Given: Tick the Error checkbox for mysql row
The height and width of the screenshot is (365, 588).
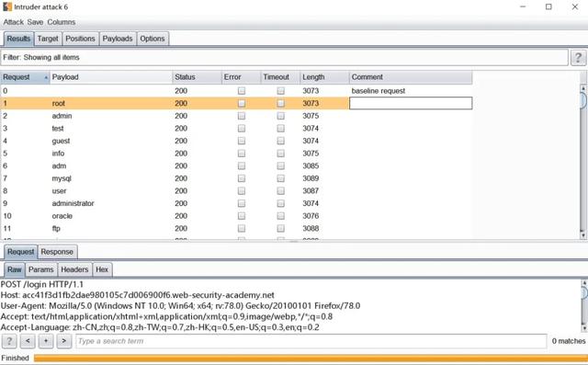Looking at the screenshot, I should [242, 178].
